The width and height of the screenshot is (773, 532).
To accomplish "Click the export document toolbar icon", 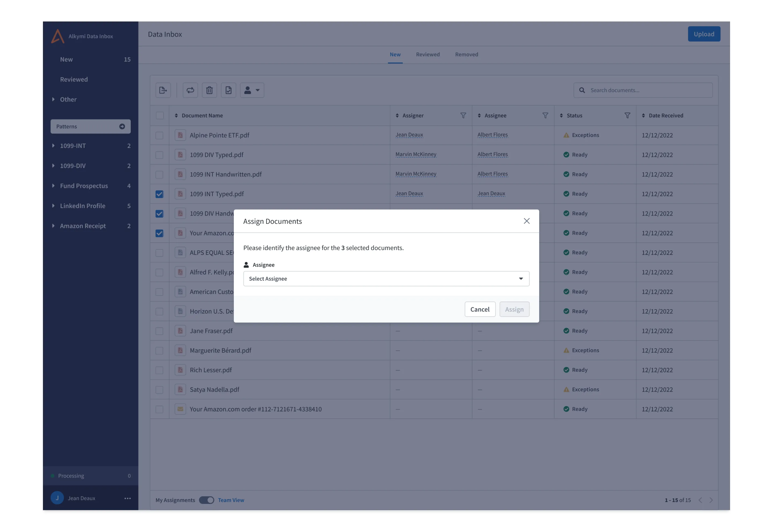I will 163,90.
